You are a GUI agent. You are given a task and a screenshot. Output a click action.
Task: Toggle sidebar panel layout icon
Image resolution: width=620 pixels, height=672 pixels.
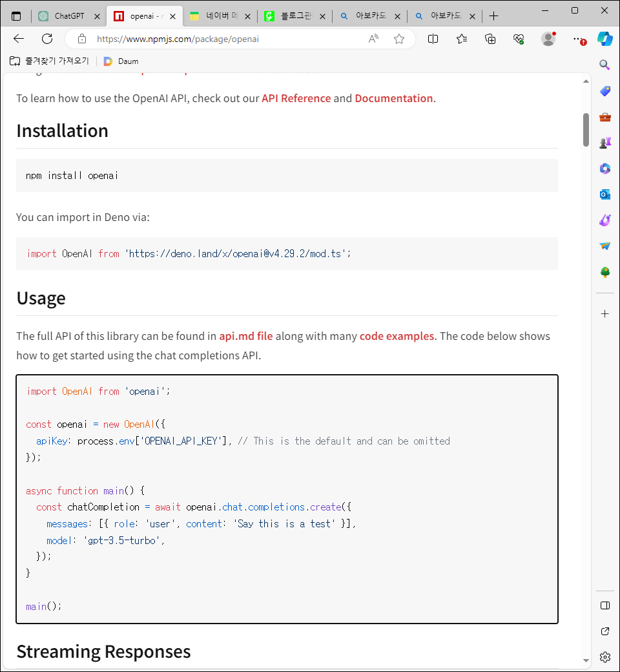pyautogui.click(x=604, y=605)
